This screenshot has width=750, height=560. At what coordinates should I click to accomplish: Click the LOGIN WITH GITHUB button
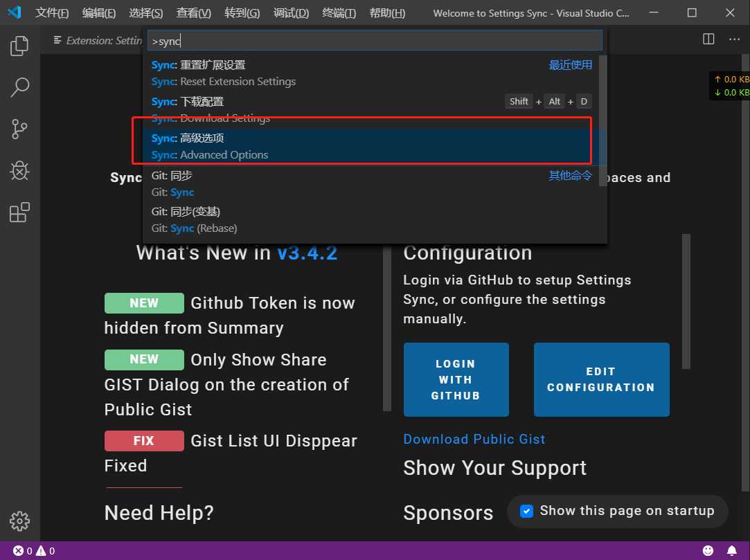(456, 380)
